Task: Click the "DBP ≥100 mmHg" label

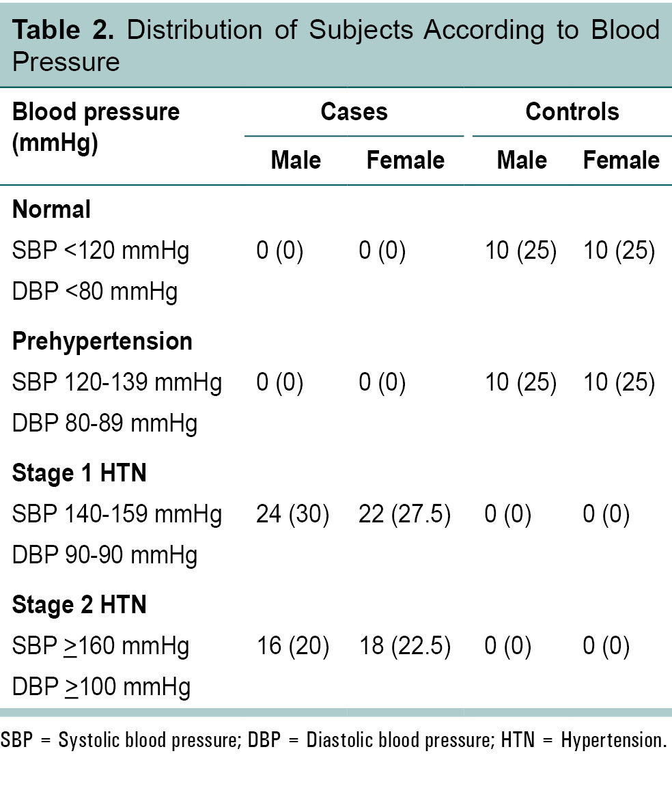Action: [100, 688]
